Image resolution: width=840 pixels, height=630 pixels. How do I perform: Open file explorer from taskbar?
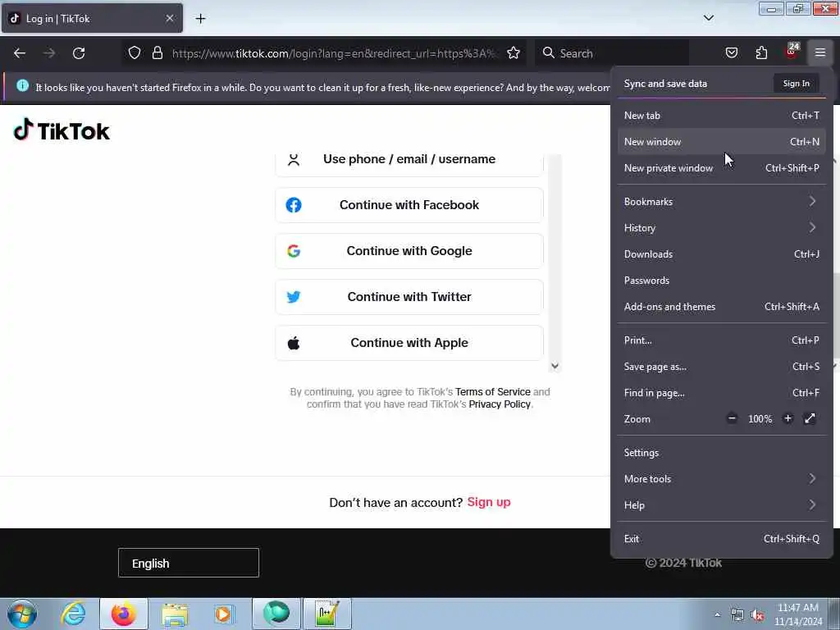pos(175,614)
